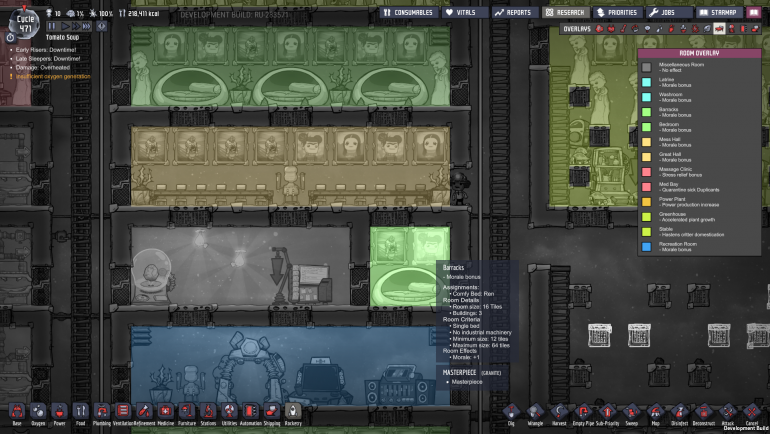Select the Plumbing build category
The width and height of the screenshot is (770, 434).
click(x=101, y=411)
